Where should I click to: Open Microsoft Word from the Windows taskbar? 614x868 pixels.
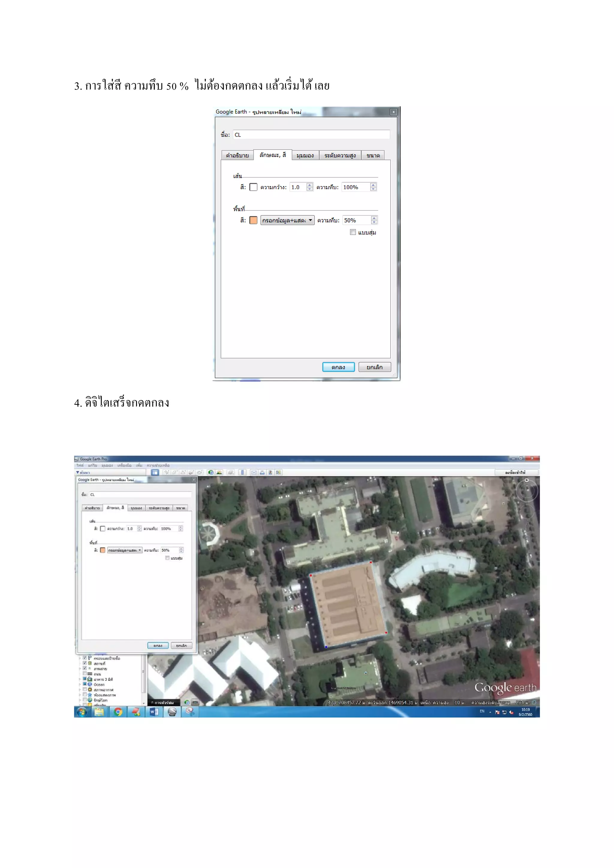point(154,712)
